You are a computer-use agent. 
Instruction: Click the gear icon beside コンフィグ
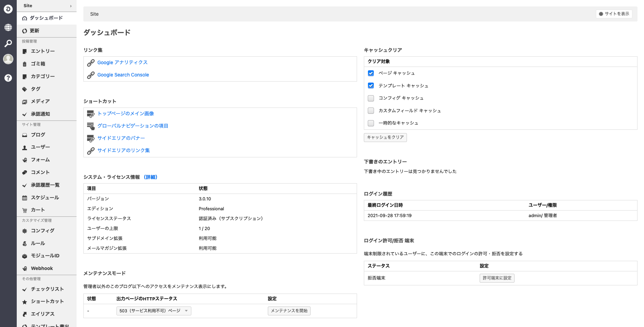click(x=25, y=231)
